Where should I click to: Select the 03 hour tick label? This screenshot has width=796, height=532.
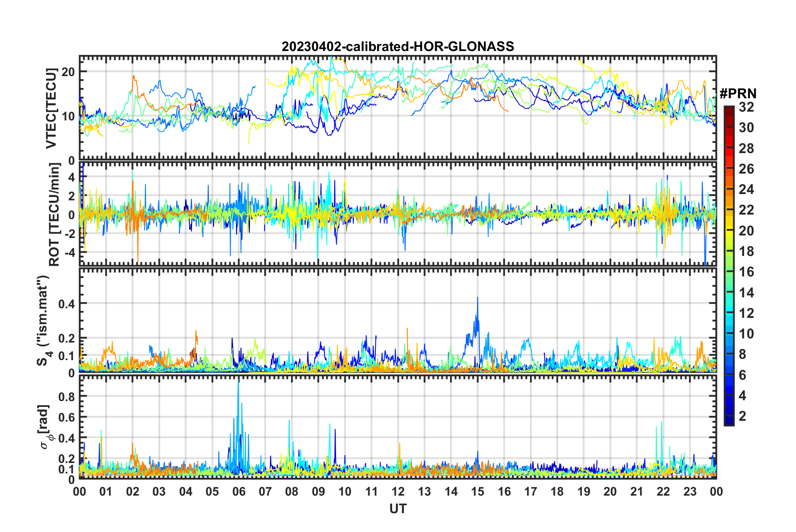click(x=159, y=491)
